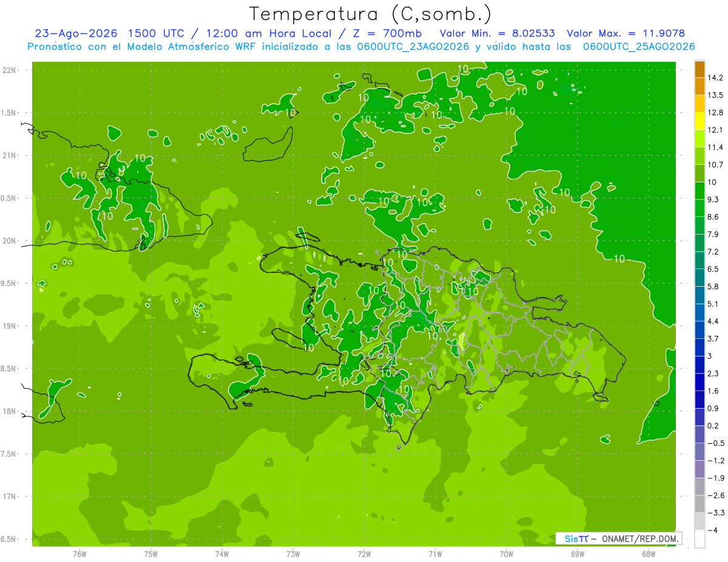Select "12:00 am Hora Local" text

tap(269, 33)
